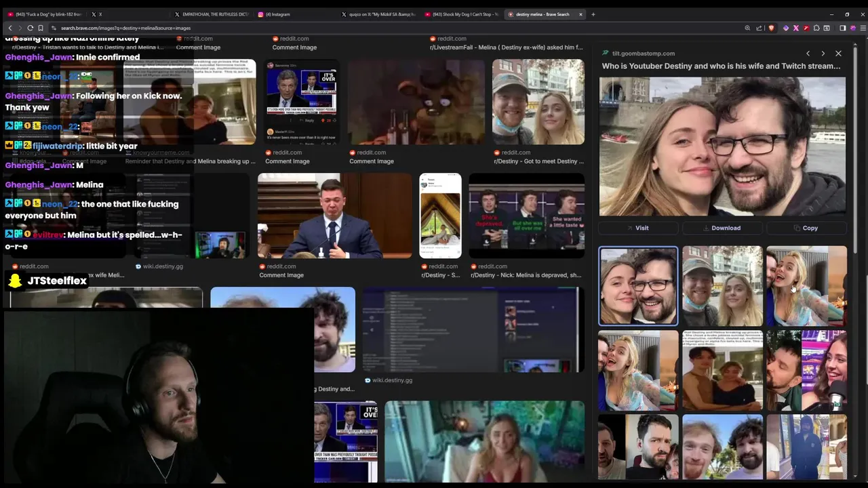Image resolution: width=868 pixels, height=488 pixels.
Task: Close the image preview panel
Action: (838, 54)
